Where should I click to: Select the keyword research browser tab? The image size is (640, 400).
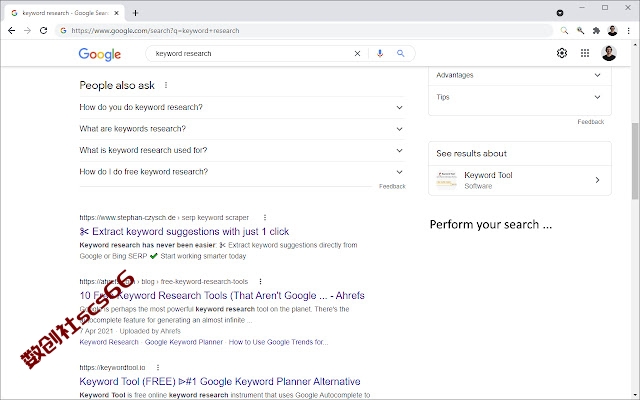click(x=65, y=13)
